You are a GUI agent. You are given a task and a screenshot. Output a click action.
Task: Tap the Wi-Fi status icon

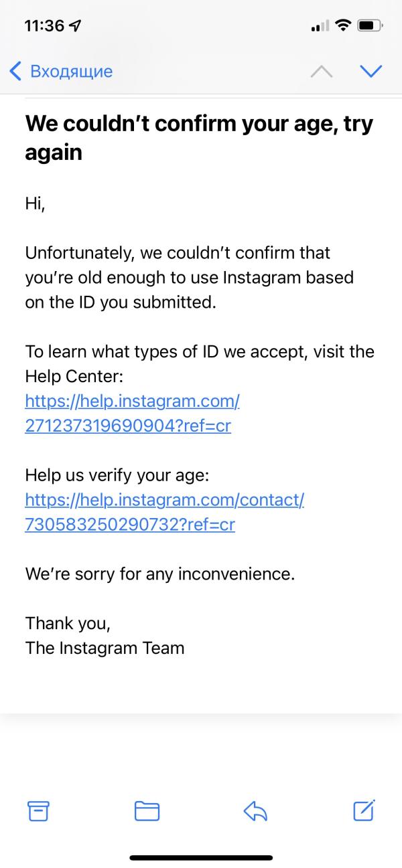pyautogui.click(x=344, y=25)
